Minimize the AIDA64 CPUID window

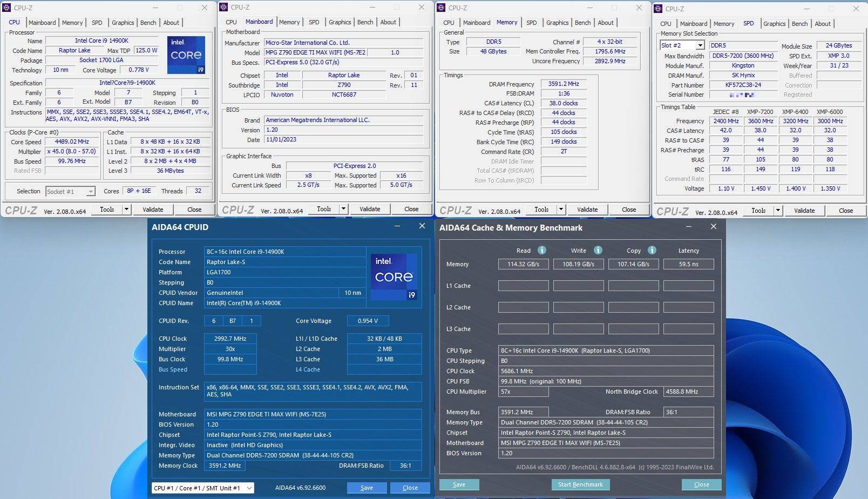point(397,227)
